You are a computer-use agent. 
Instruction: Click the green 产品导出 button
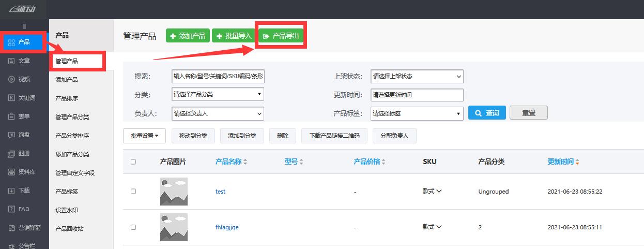(x=281, y=36)
